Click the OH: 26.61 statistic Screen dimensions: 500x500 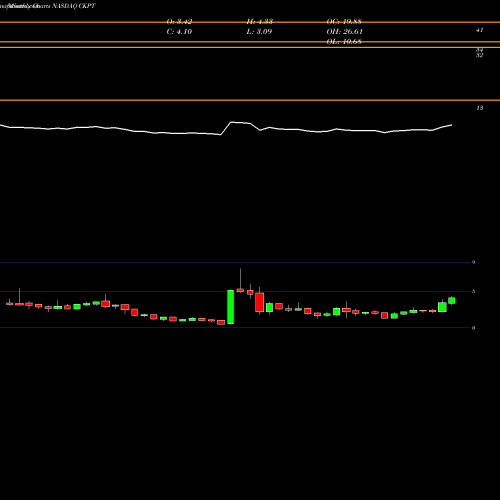pos(345,32)
